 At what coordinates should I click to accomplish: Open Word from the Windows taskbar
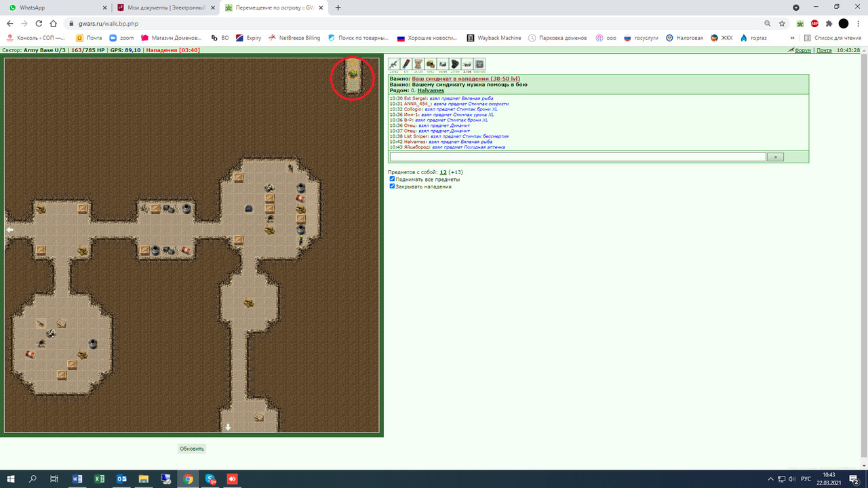(77, 479)
